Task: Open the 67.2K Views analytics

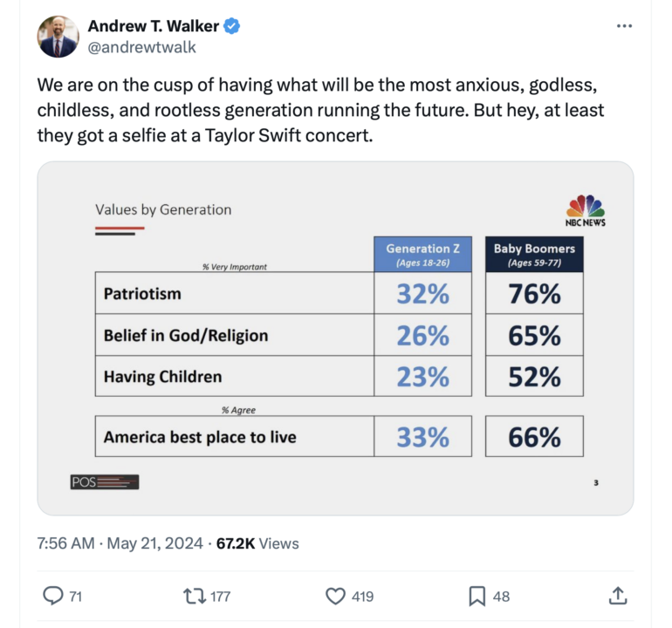Action: 257,543
